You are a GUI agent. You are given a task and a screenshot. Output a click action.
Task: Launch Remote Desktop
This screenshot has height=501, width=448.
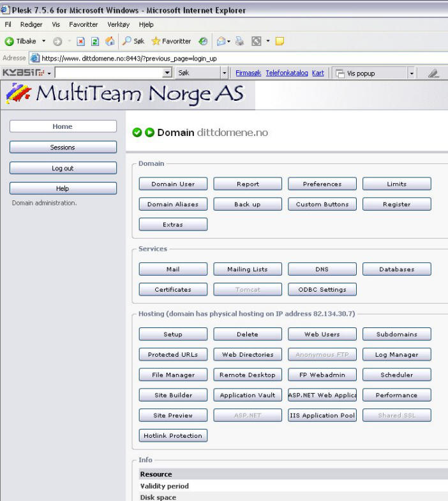point(248,375)
